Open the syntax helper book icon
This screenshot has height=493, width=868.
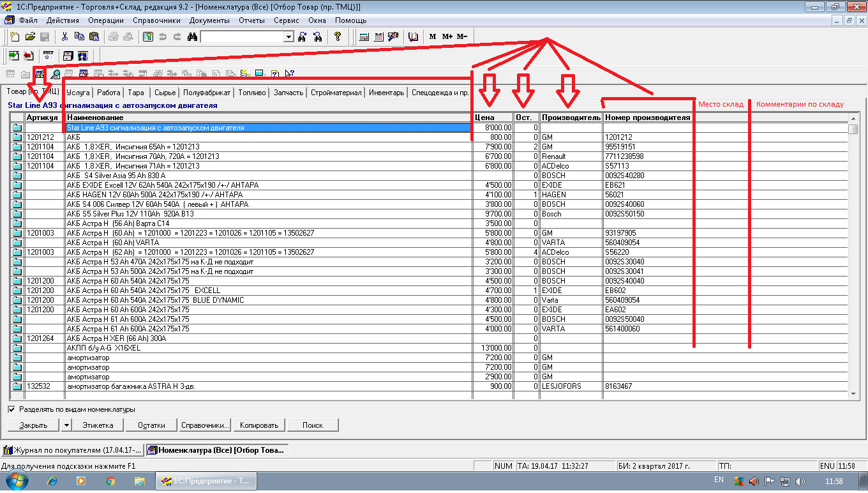tap(413, 37)
